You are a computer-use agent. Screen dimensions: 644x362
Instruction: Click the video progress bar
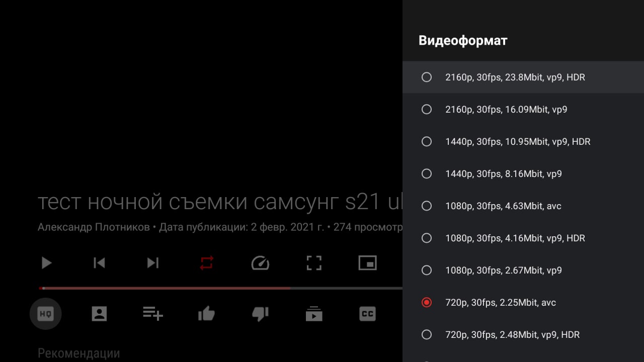(220, 288)
